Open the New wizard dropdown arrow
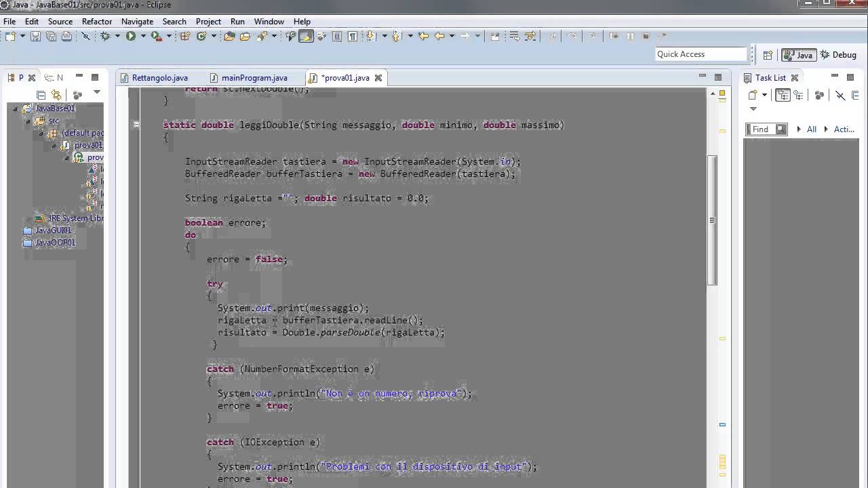The image size is (868, 488). click(22, 36)
